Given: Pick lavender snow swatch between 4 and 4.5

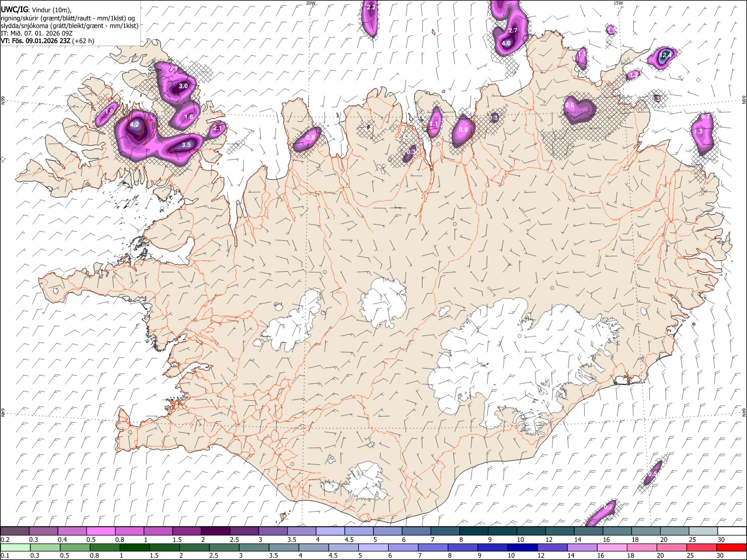Looking at the screenshot, I should tap(330, 531).
